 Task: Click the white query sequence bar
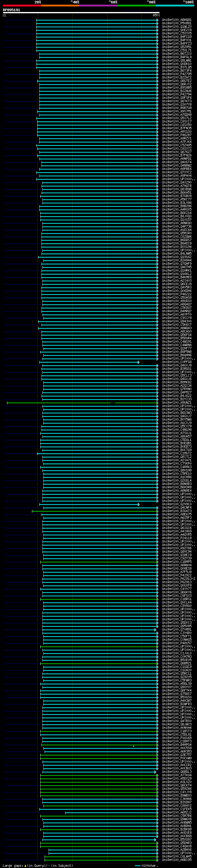pos(81,12)
